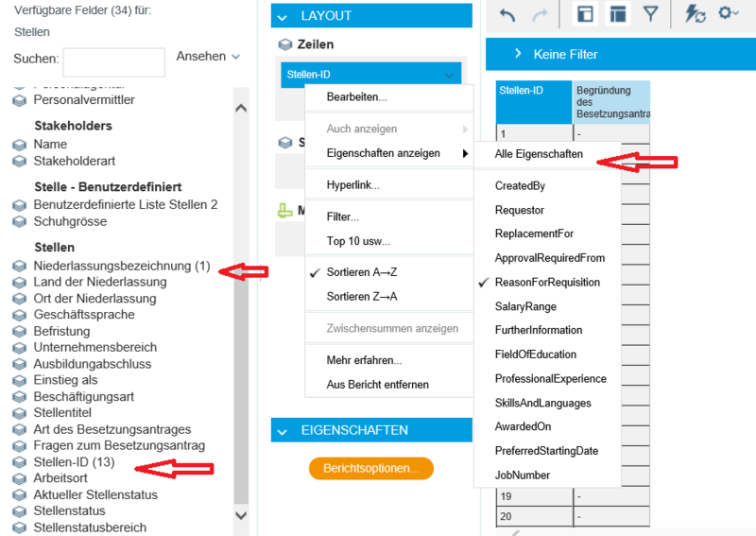Click the cube icon beside Schuhgrösse
The width and height of the screenshot is (756, 536).
click(19, 222)
